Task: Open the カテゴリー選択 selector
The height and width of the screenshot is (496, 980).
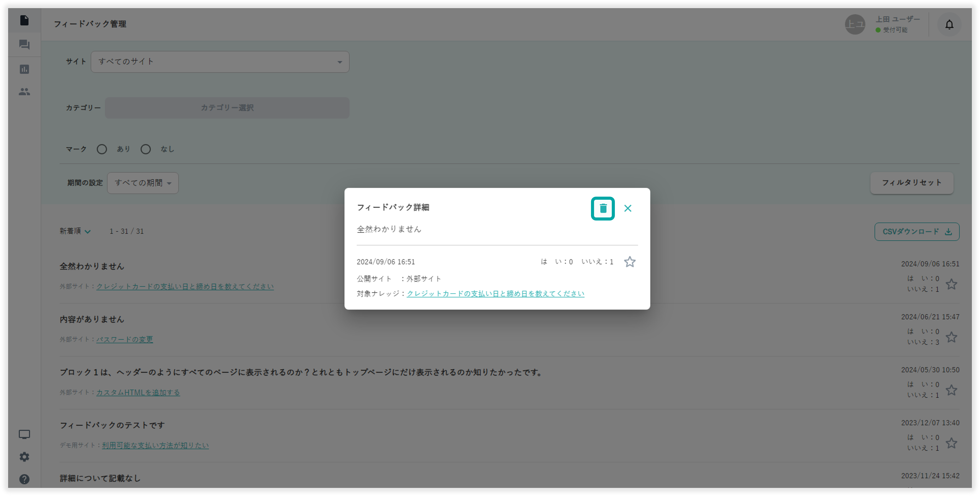Action: [227, 108]
